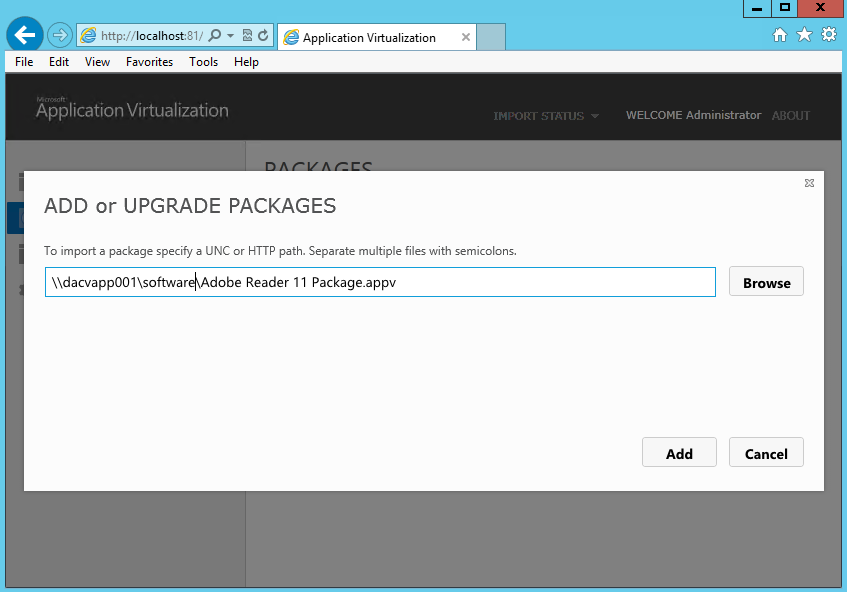Screen dimensions: 847x592
Task: Click the Cancel button
Action: (x=766, y=453)
